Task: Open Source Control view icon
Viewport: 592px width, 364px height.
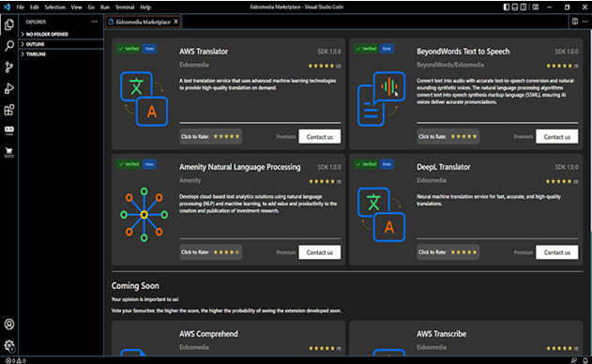Action: point(9,68)
